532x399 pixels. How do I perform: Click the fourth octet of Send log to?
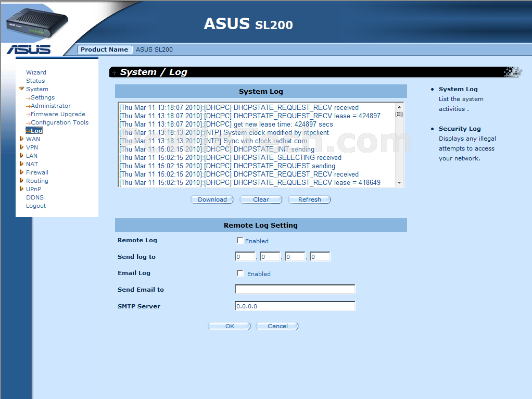coord(320,256)
